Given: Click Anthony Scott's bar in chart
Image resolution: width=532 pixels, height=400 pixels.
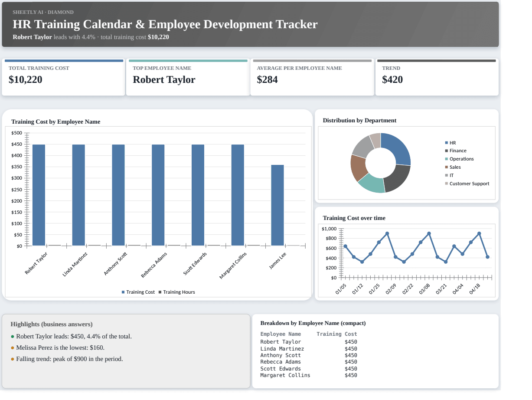Looking at the screenshot, I should tap(118, 195).
